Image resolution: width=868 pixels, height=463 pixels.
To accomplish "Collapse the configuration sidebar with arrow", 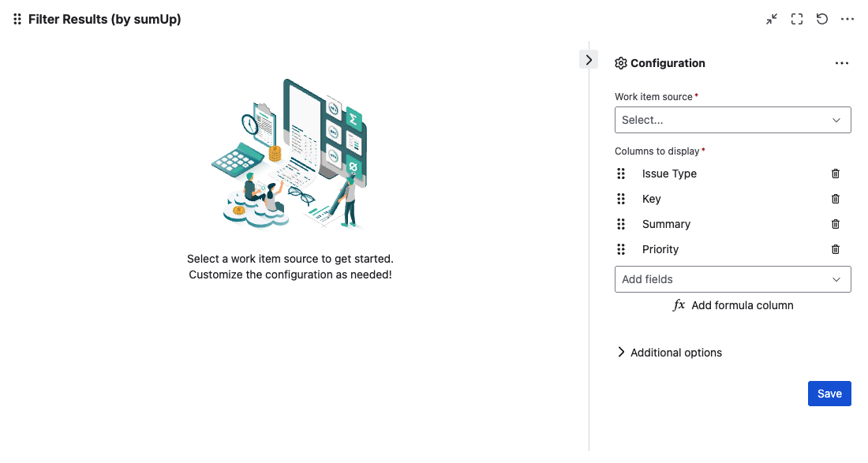I will [x=589, y=59].
